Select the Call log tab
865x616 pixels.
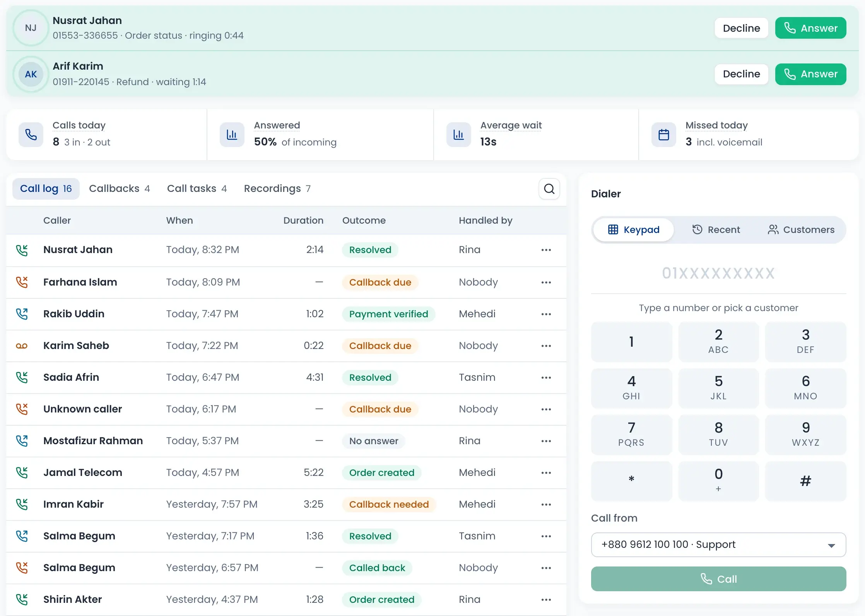(x=46, y=189)
